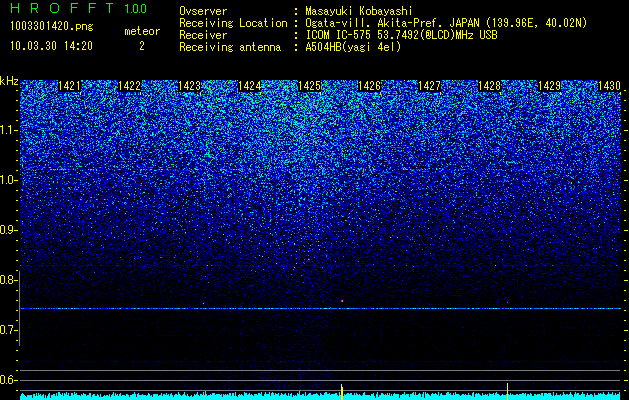Click the 1425 time marker

309,86
